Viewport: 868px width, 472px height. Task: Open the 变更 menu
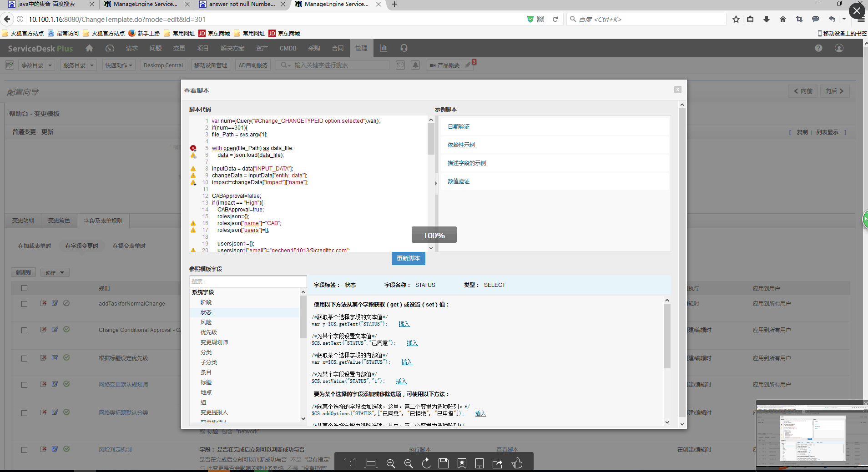tap(179, 48)
